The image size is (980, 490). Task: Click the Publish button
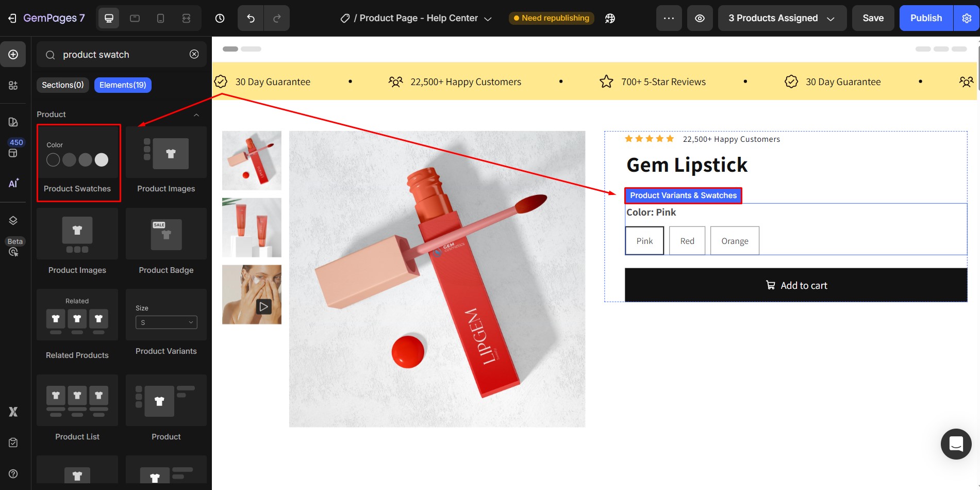coord(926,18)
